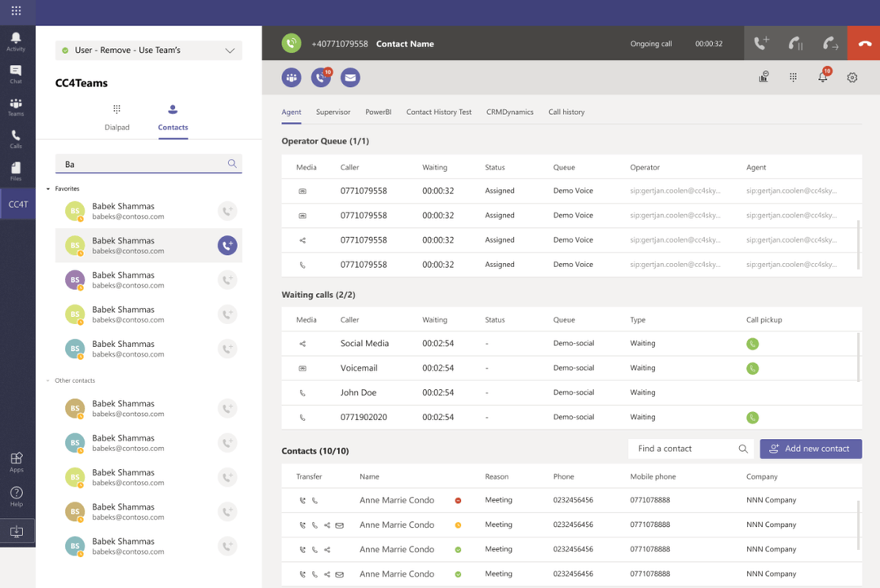880x588 pixels.
Task: Click the Find a contact search field
Action: [x=689, y=449]
